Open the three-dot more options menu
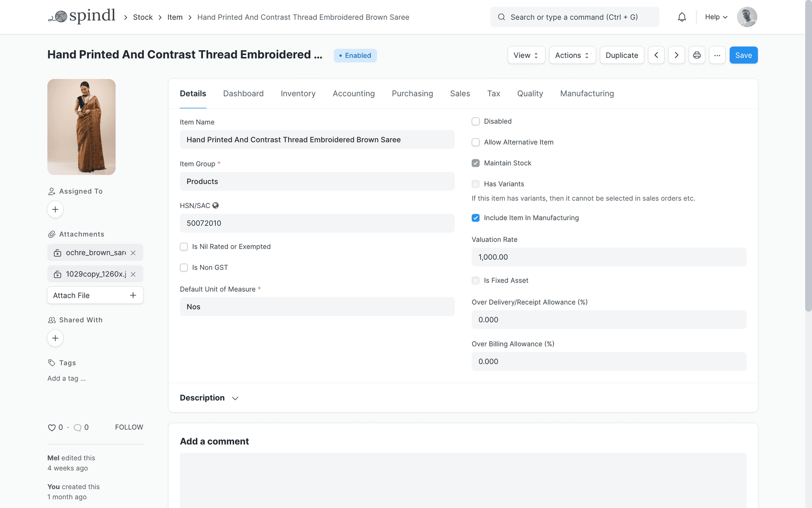 point(717,55)
